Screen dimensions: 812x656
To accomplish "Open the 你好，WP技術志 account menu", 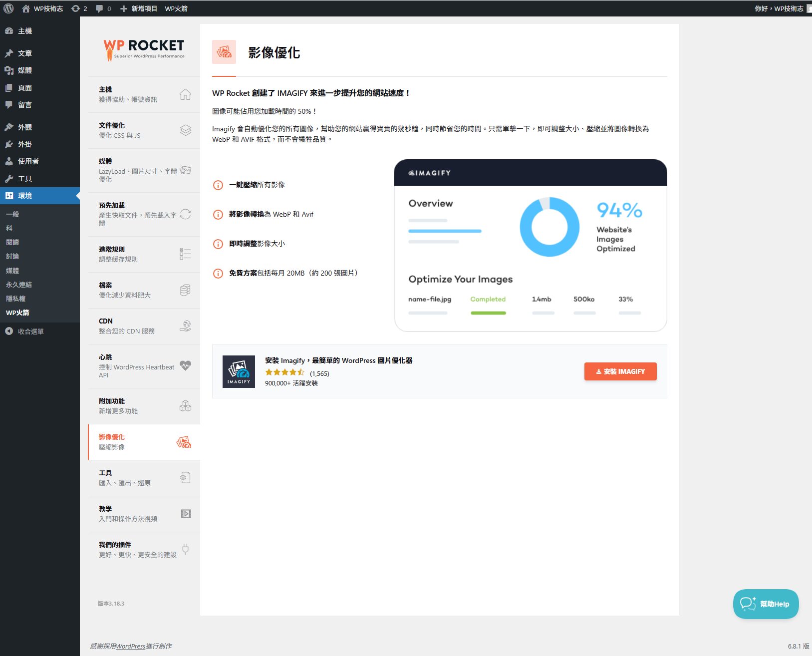I will coord(782,8).
